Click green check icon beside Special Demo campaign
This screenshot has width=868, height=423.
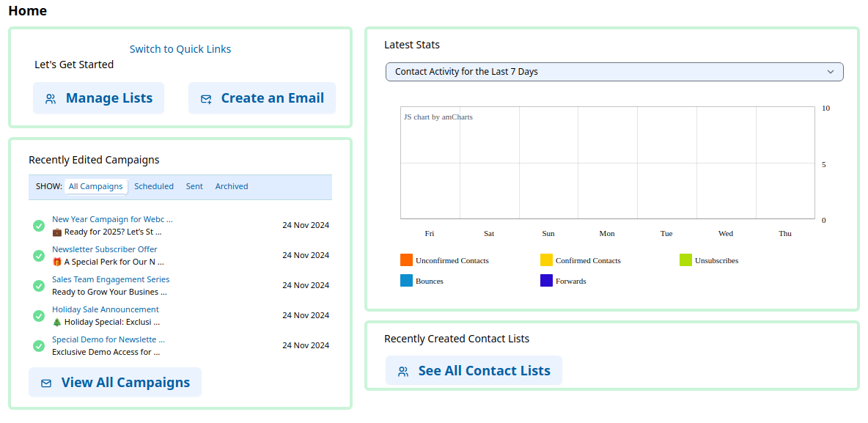click(39, 346)
